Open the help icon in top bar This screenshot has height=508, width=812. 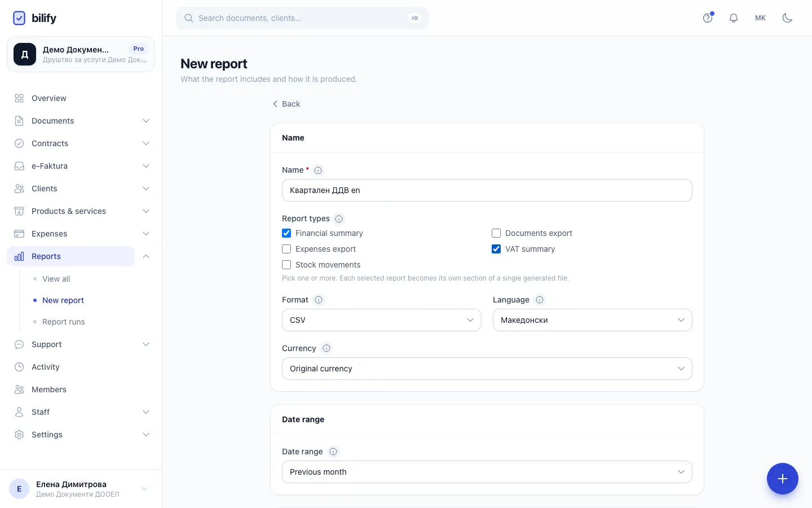[708, 18]
